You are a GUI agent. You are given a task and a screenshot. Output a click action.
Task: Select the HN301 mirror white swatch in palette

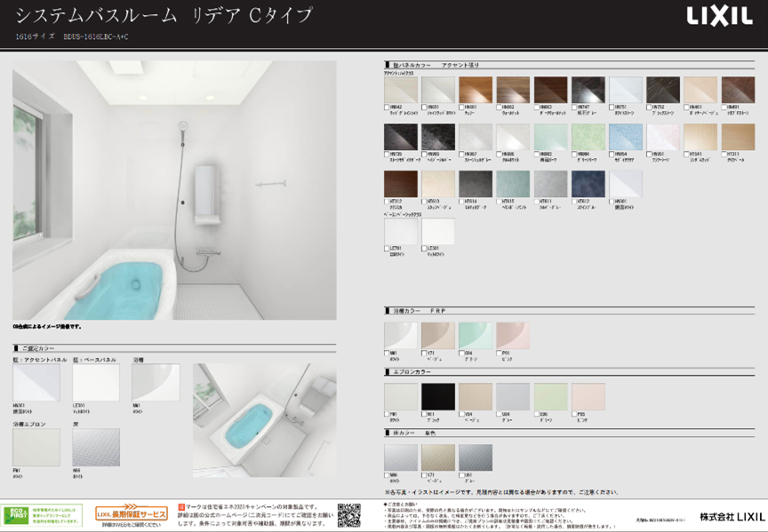pos(626,184)
